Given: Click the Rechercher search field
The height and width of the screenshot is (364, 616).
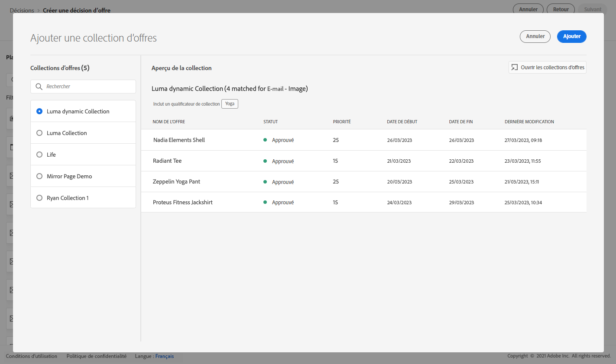Looking at the screenshot, I should pyautogui.click(x=83, y=87).
